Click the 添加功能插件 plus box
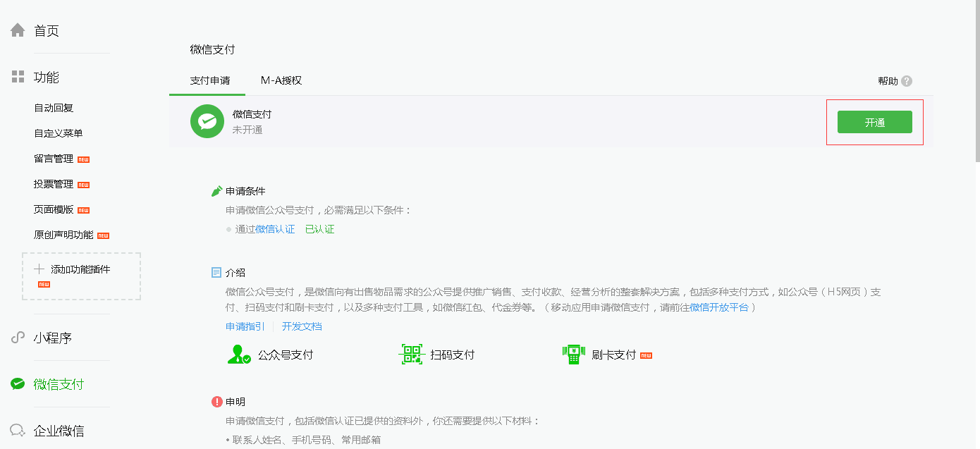980x449 pixels. [x=81, y=276]
